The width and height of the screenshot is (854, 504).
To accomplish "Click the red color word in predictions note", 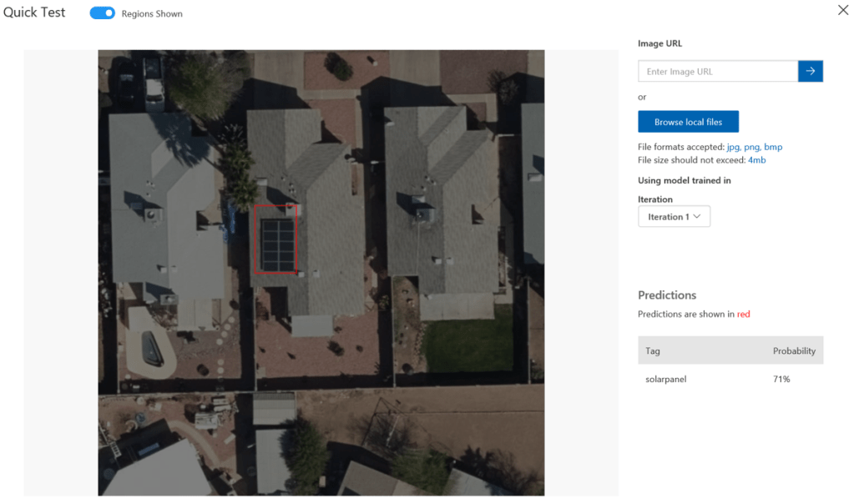I will click(x=743, y=315).
